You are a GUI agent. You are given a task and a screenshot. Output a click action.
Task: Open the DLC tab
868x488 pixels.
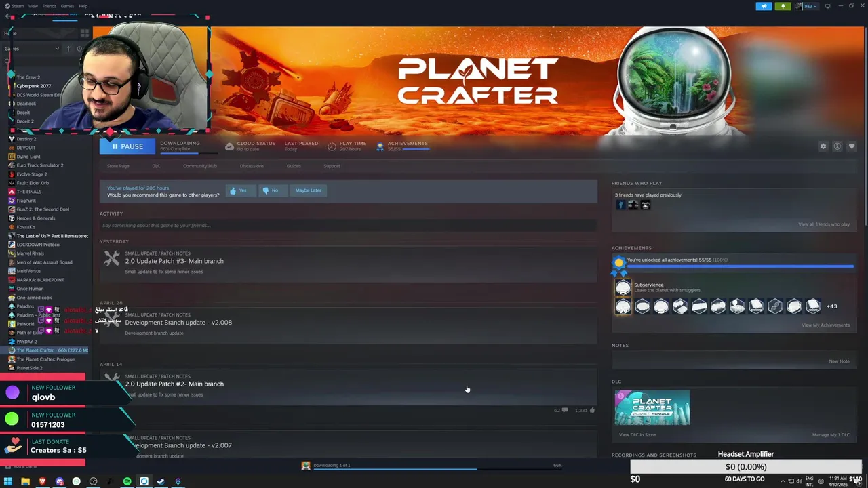tap(156, 166)
